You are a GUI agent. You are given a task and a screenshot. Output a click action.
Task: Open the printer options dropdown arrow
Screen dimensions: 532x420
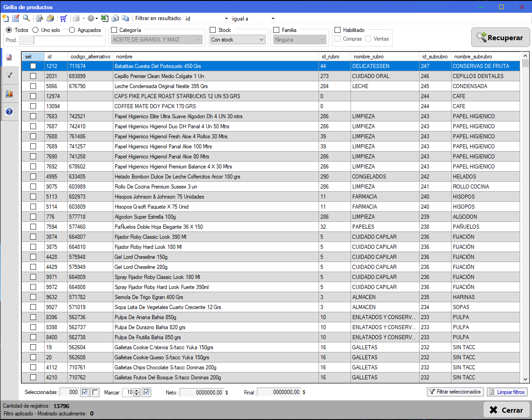(84, 19)
